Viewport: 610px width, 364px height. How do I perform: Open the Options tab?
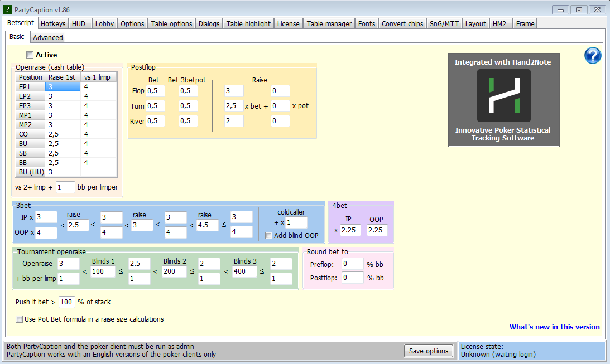tap(132, 24)
